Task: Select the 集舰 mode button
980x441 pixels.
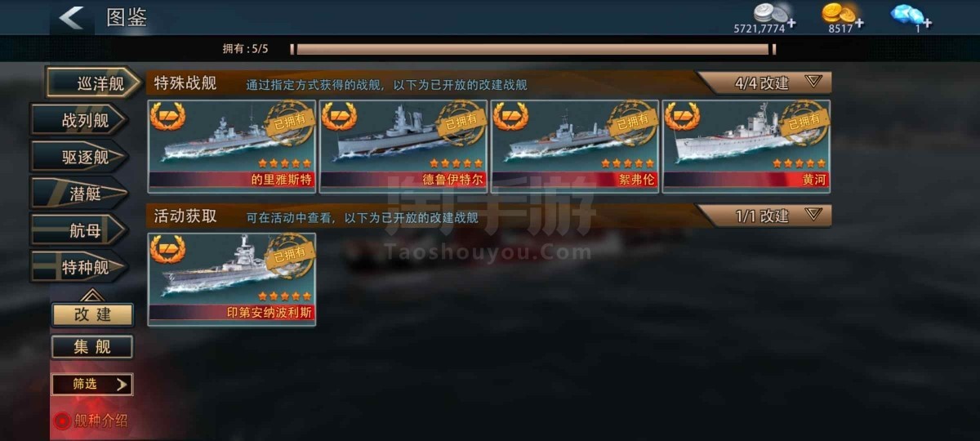Action: point(92,346)
